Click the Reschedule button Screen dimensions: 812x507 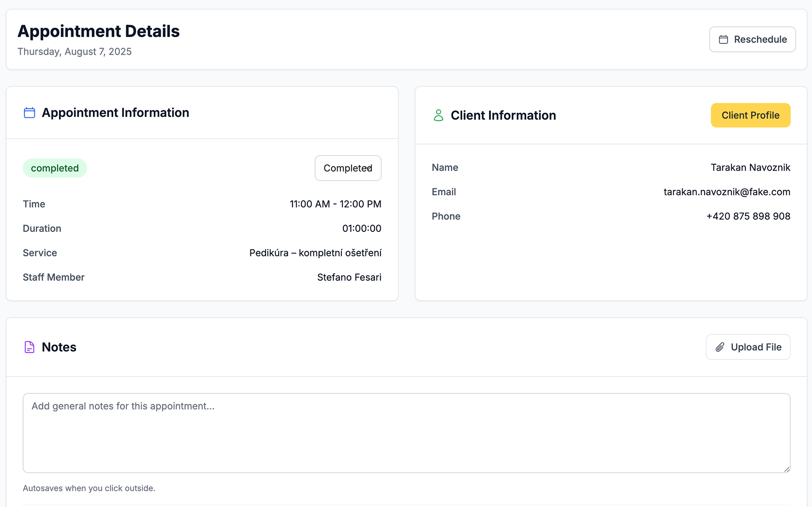coord(752,40)
